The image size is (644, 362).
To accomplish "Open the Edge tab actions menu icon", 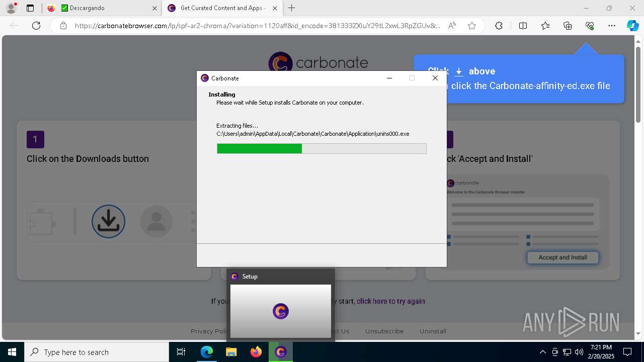I will 30,8.
